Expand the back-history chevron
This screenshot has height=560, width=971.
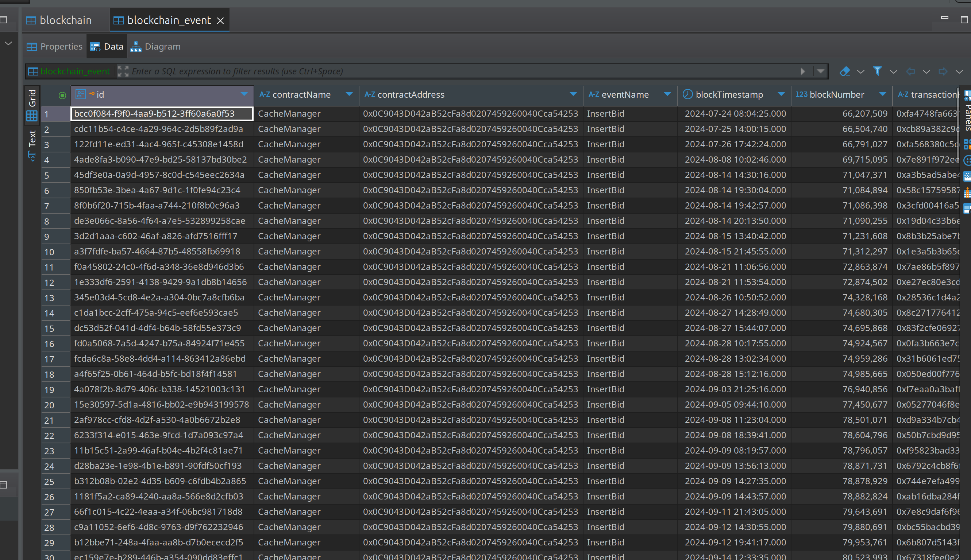926,72
